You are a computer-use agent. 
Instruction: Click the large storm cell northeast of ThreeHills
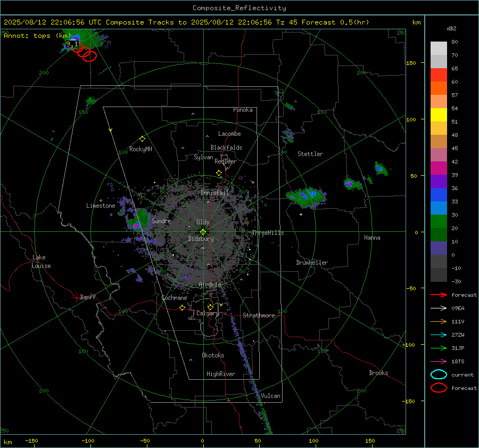point(307,197)
